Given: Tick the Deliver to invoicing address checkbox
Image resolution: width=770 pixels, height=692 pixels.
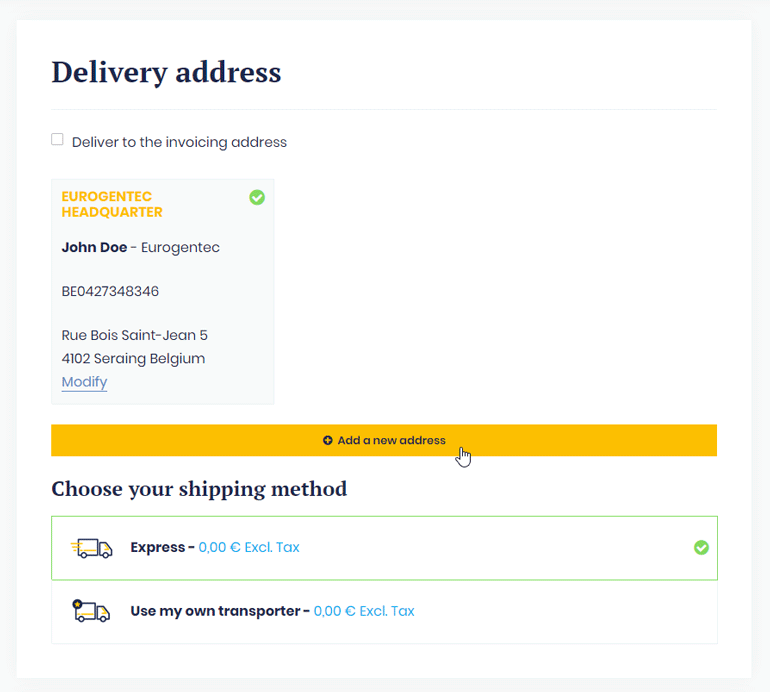Looking at the screenshot, I should [57, 140].
